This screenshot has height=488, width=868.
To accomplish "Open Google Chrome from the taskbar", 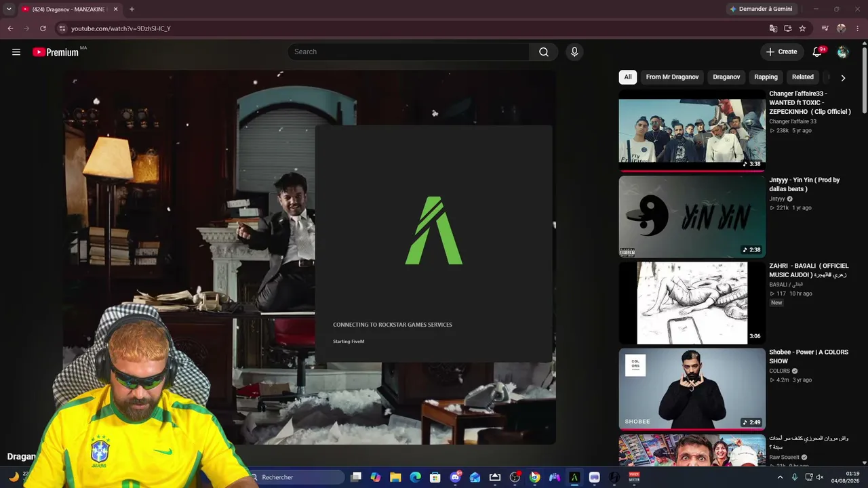I will tap(535, 477).
